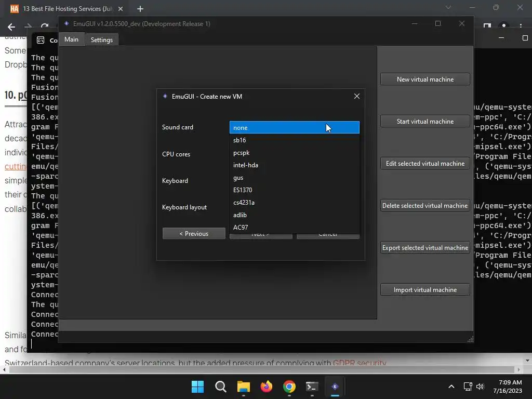Image resolution: width=532 pixels, height=399 pixels.
Task: Open a new browser tab
Action: point(140,9)
